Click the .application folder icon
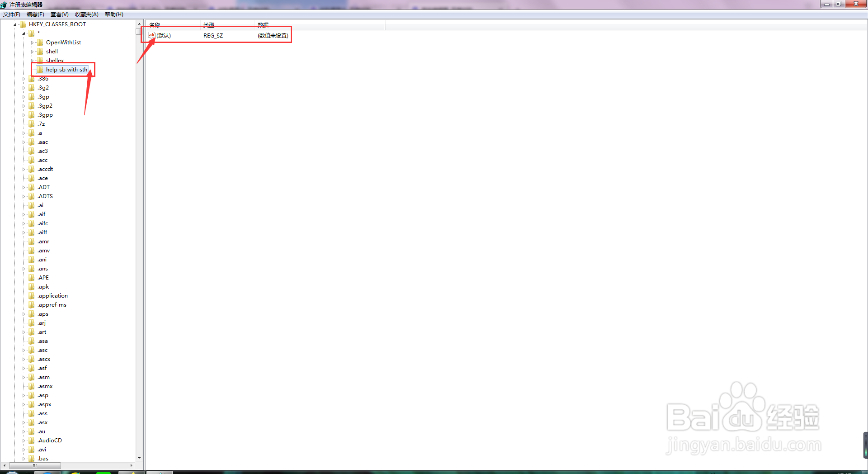 (x=31, y=296)
